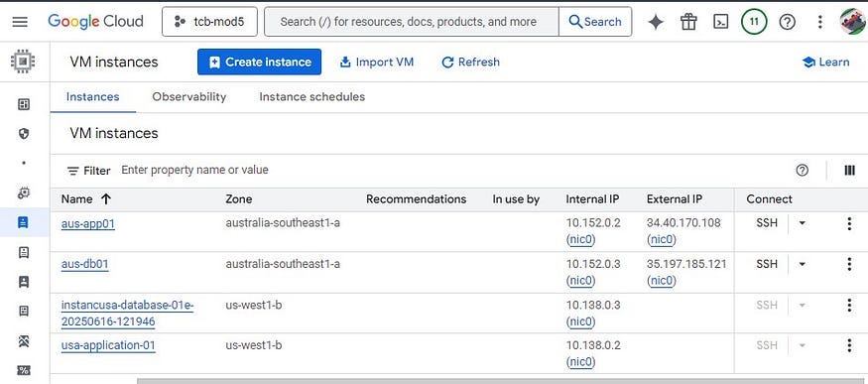The height and width of the screenshot is (384, 868).
Task: Open more actions menu for usa-application-01
Action: (x=849, y=345)
